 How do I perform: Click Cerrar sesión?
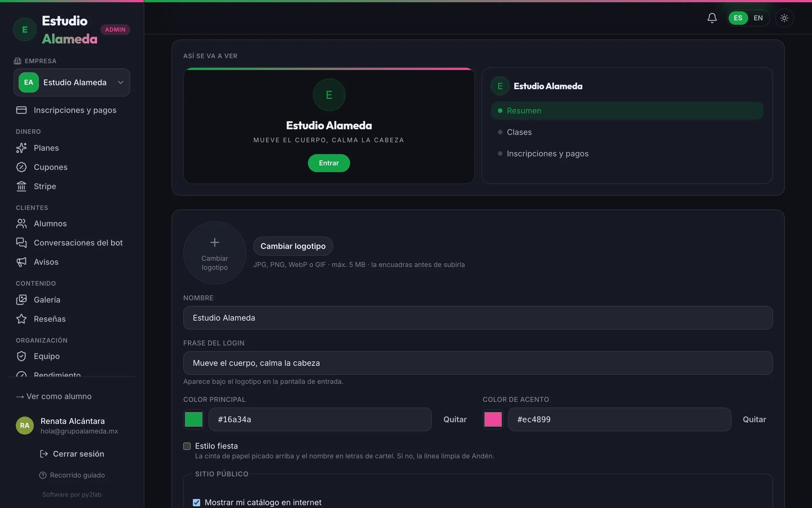coord(72,454)
